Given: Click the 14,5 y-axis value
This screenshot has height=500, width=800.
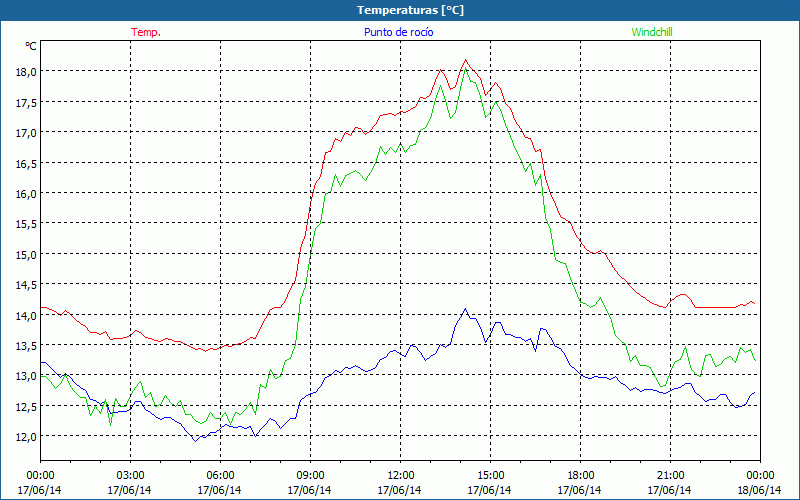Looking at the screenshot, I should (x=26, y=285).
